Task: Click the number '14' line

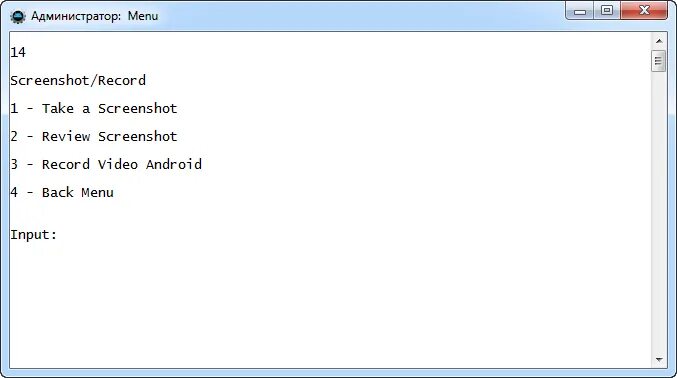Action: (18, 53)
